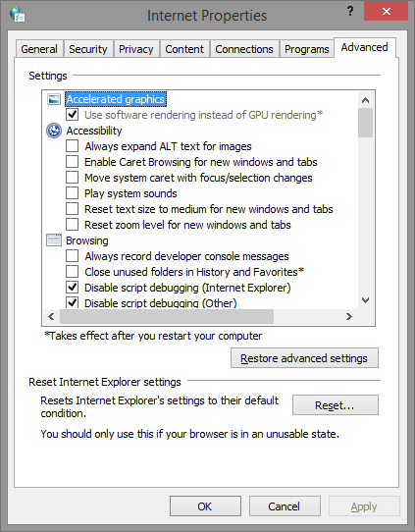Image resolution: width=415 pixels, height=532 pixels.
Task: Click the Browsing category icon
Action: pyautogui.click(x=54, y=240)
